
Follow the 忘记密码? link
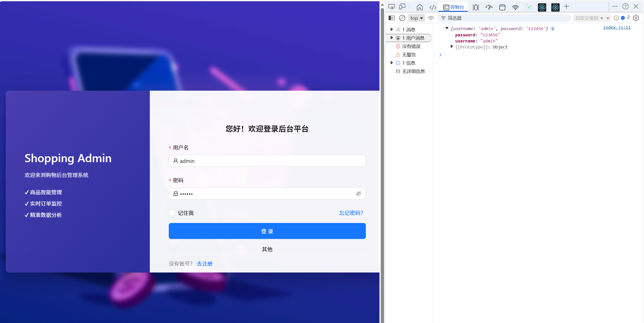351,213
